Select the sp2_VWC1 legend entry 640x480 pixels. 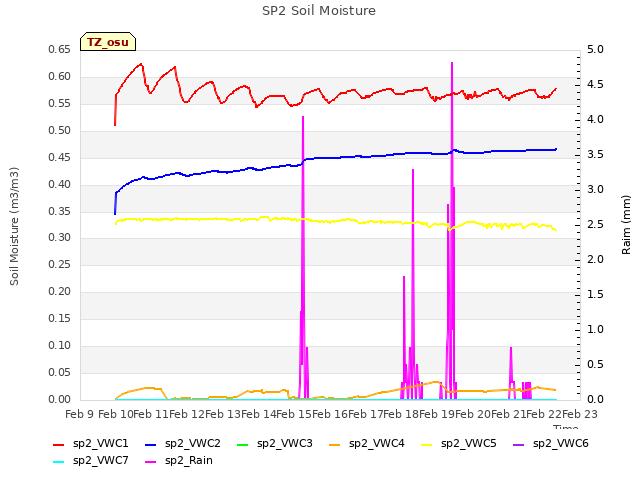91,444
